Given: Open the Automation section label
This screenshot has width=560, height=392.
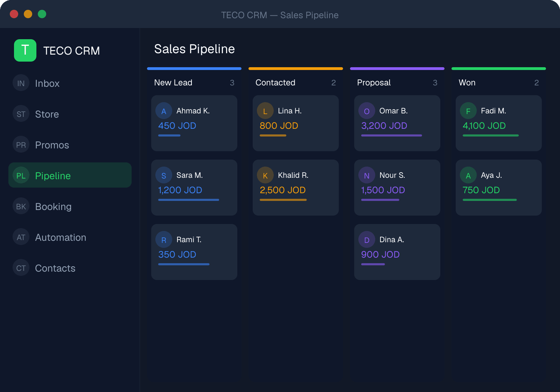Looking at the screenshot, I should point(61,237).
